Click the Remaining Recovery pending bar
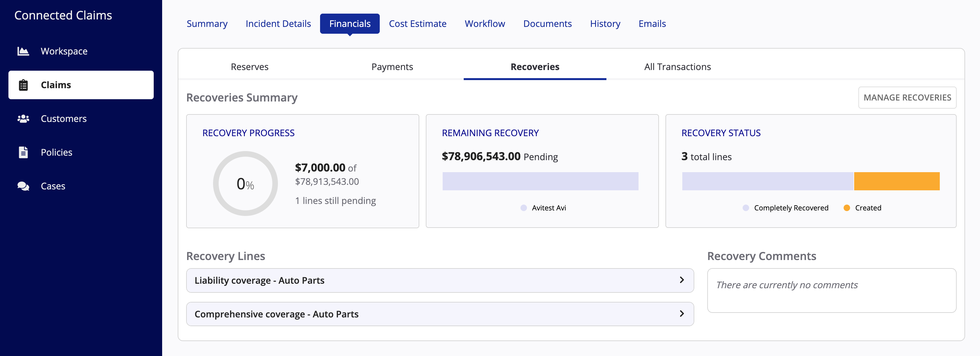This screenshot has width=980, height=356. [x=540, y=181]
